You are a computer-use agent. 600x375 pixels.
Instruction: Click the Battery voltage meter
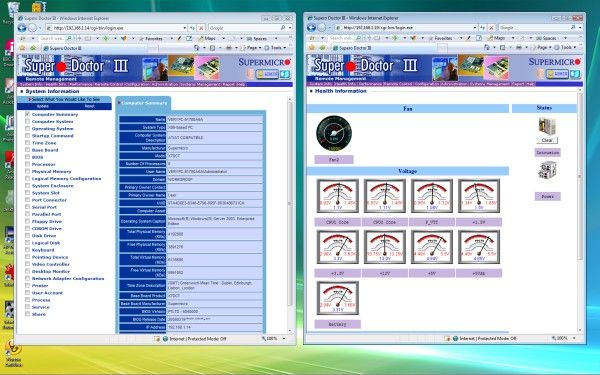click(x=338, y=298)
